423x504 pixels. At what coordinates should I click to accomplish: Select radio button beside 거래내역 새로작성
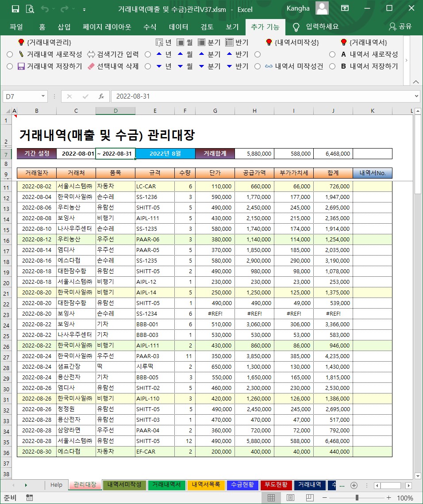pos(10,54)
